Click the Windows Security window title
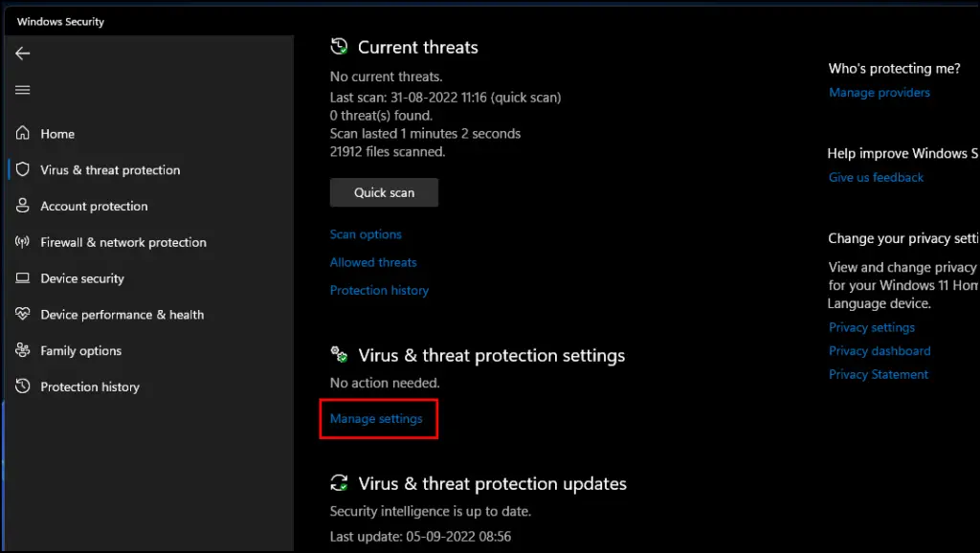The height and width of the screenshot is (553, 980). [60, 22]
